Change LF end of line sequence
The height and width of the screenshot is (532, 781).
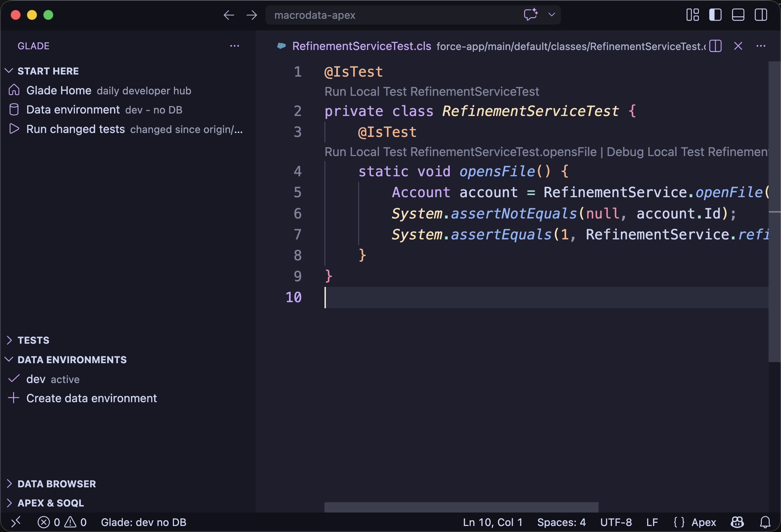click(652, 522)
